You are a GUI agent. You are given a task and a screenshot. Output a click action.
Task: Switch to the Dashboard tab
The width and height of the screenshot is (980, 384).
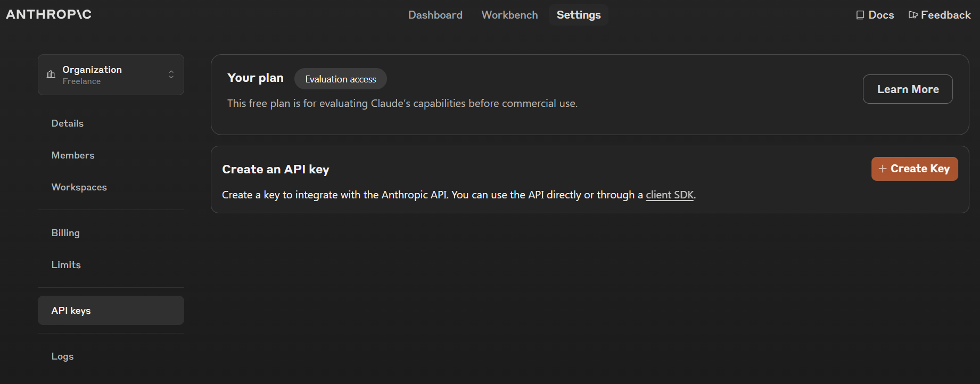click(435, 15)
